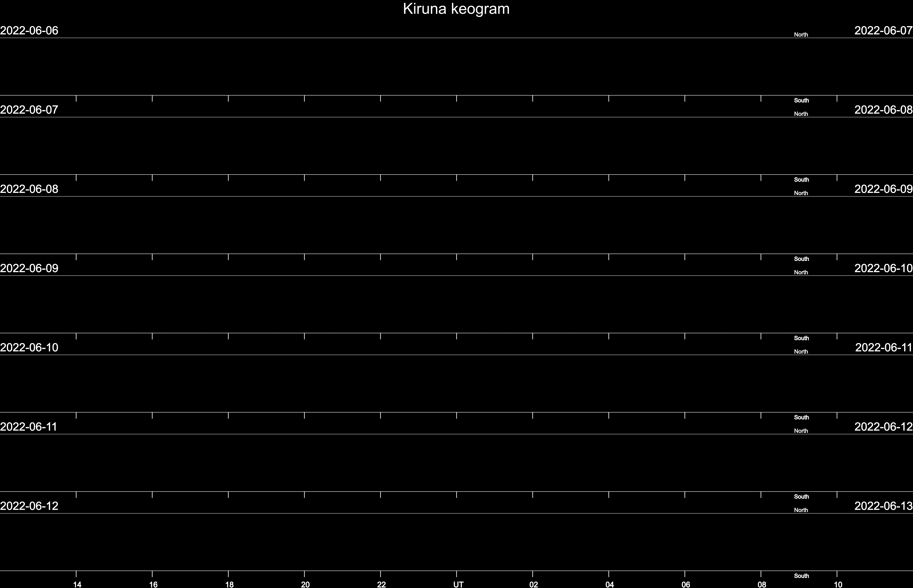Click "North" label of the panel starting 2022-06-09
The image size is (913, 588).
click(801, 272)
